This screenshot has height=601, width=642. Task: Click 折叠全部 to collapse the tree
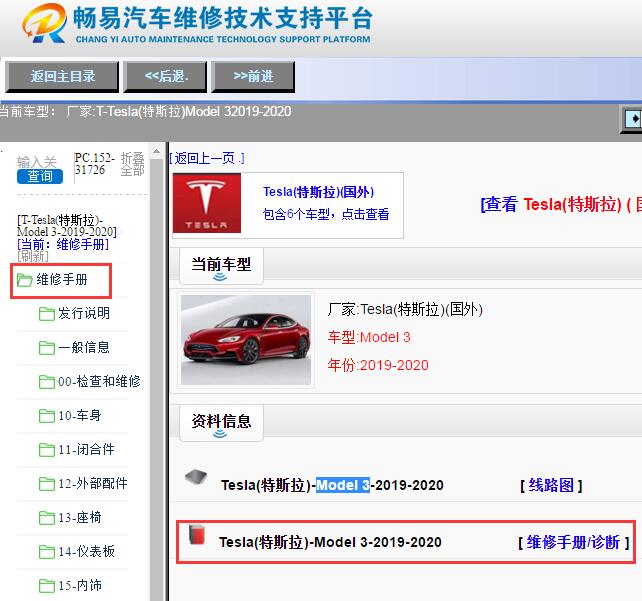click(x=132, y=164)
